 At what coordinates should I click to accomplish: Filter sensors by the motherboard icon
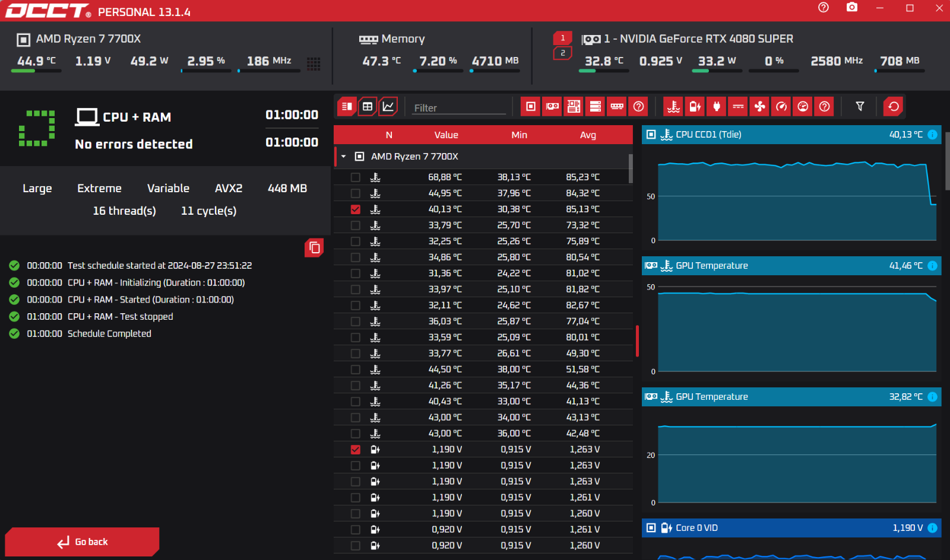pos(574,106)
